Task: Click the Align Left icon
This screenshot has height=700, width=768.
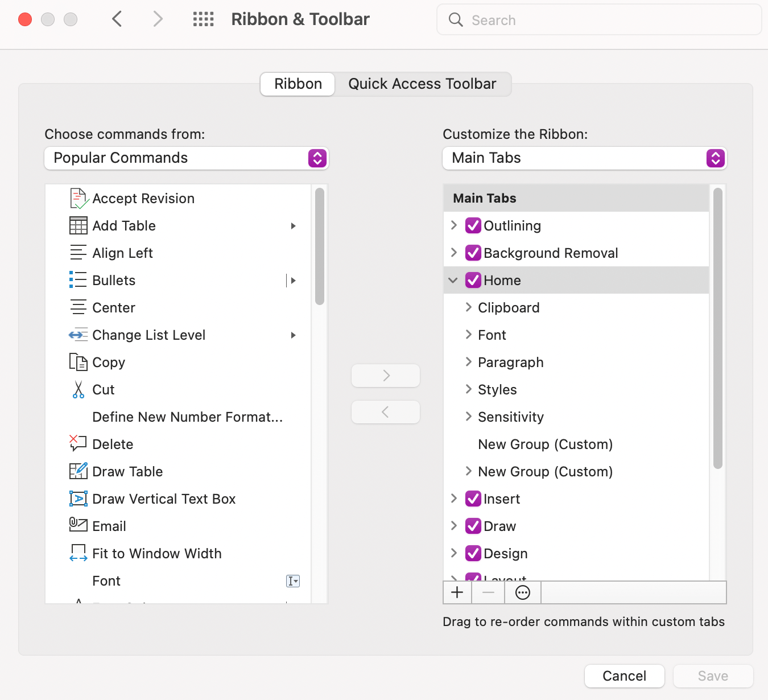Action: 79,253
